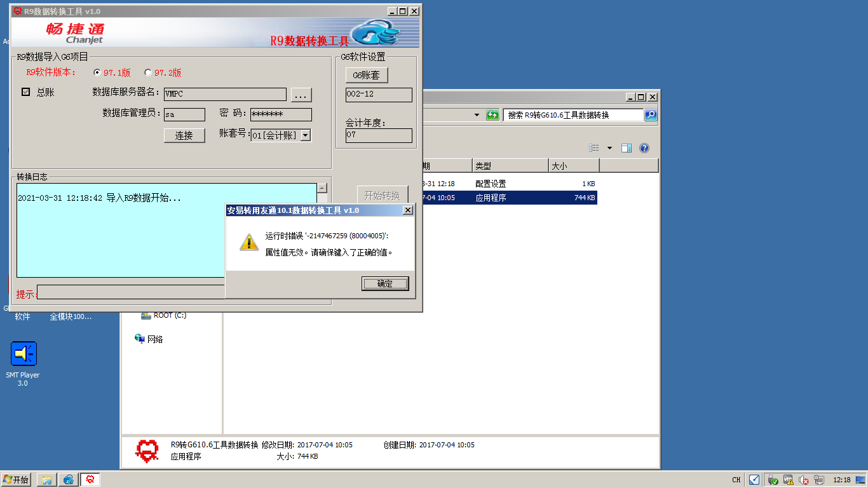Click the warning icon in the error dialog

[249, 242]
